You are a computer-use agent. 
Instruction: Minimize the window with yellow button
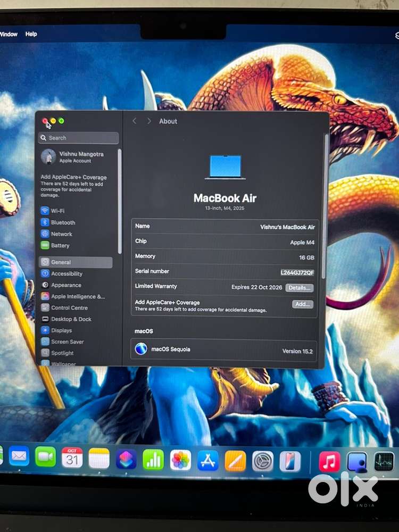point(53,121)
